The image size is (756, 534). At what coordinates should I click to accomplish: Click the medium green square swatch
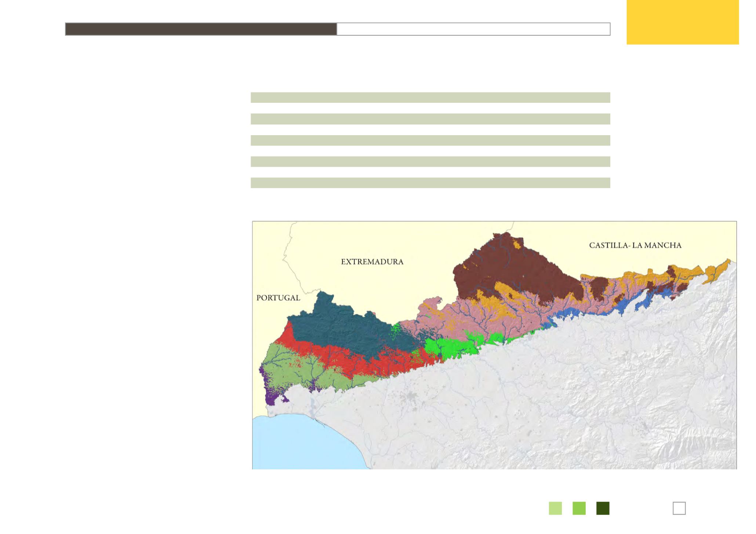(x=579, y=508)
